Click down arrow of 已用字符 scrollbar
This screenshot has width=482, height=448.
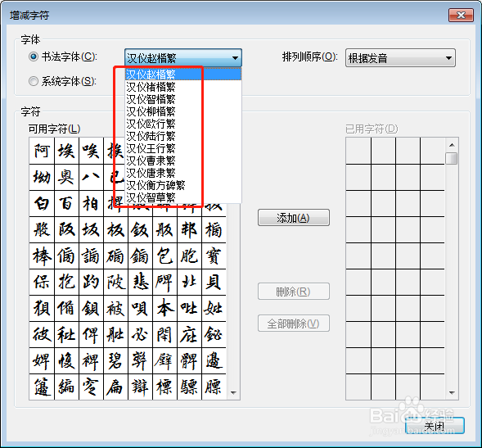pyautogui.click(x=452, y=393)
